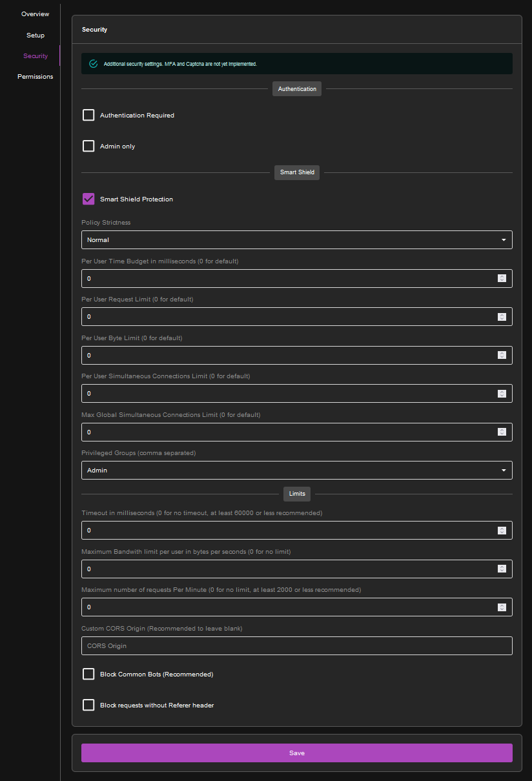Screen dimensions: 532x781
Task: Enable the Authentication Required checkbox
Action: 88,115
